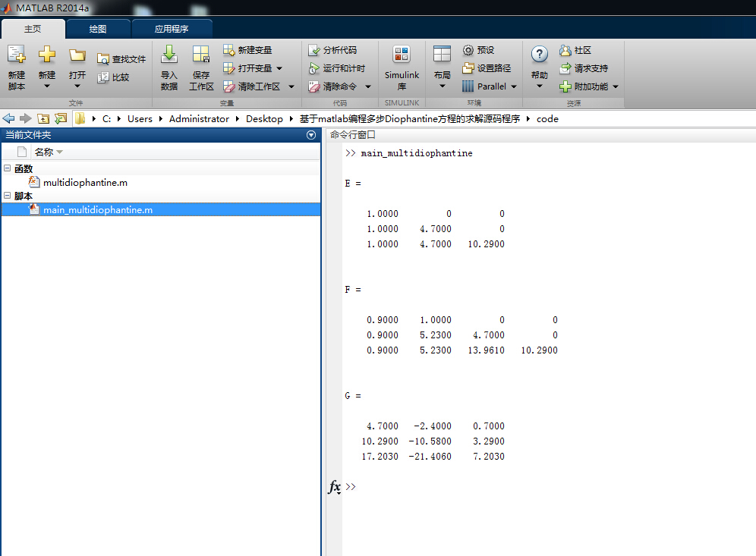756x556 pixels.
Task: Click Find Files (查找文件)
Action: click(121, 59)
